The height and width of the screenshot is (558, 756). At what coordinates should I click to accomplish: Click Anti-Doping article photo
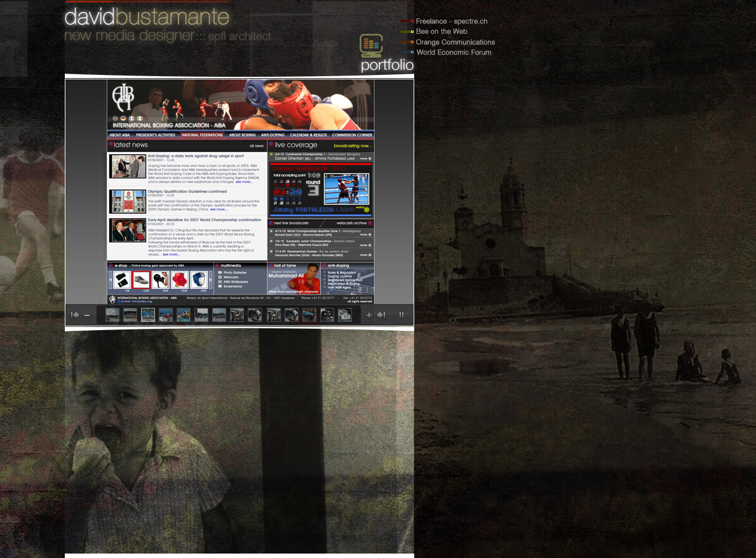[x=127, y=166]
